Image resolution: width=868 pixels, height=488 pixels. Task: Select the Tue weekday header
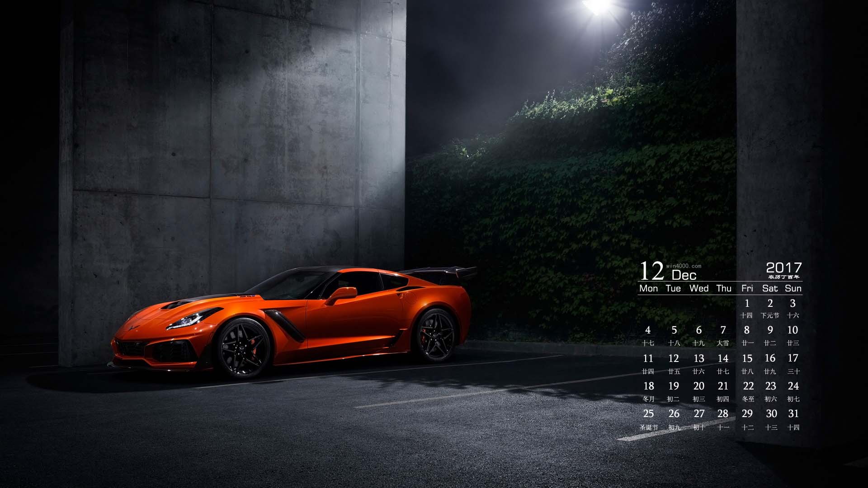point(673,288)
